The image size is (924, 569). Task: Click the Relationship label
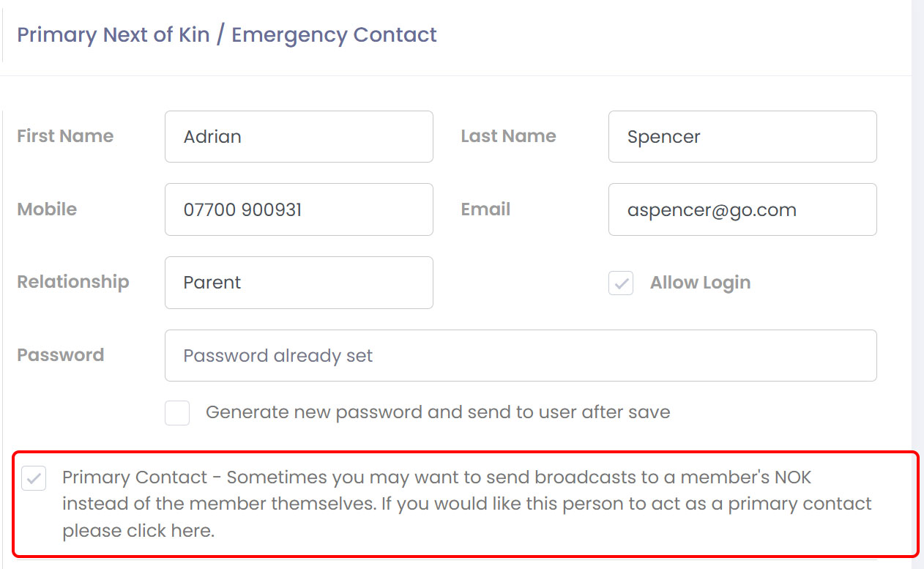[x=73, y=282]
